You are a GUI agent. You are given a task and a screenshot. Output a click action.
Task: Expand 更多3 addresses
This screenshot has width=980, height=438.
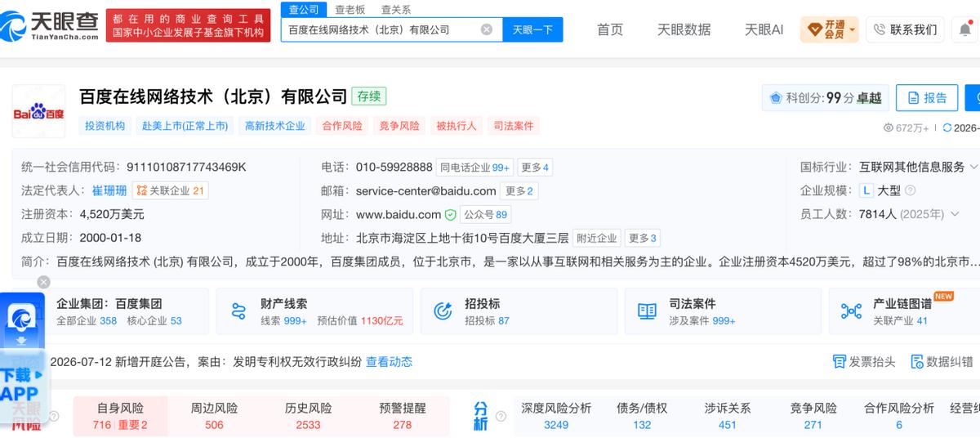pyautogui.click(x=643, y=239)
